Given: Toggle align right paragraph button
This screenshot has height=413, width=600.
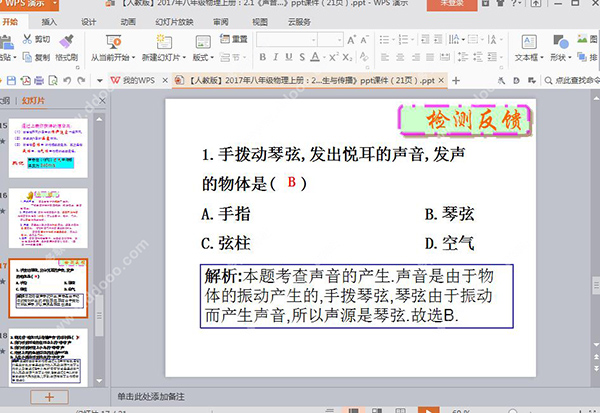Looking at the screenshot, I should pos(416,57).
